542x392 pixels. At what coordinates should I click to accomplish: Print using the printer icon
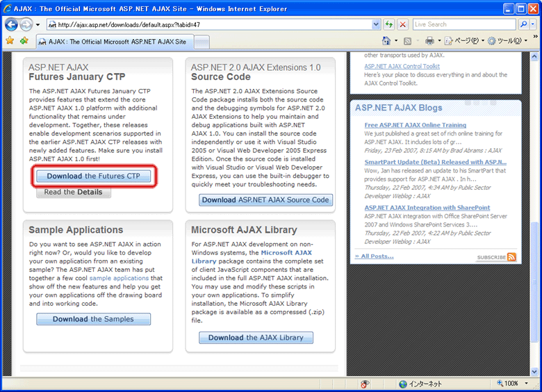[429, 41]
